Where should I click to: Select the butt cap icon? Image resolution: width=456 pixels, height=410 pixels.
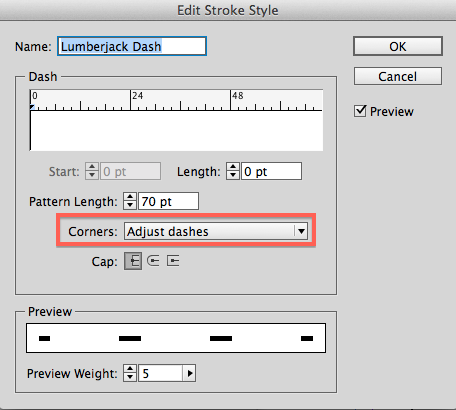click(x=133, y=261)
